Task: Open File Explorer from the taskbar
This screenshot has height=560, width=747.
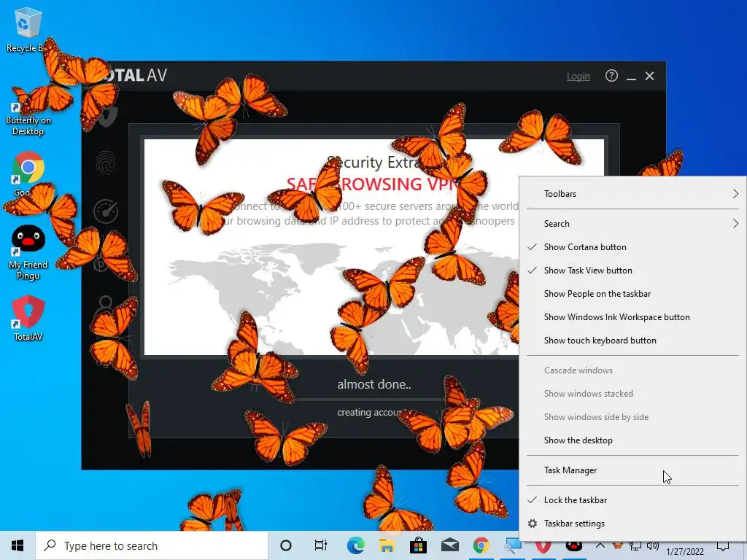Action: 387,545
